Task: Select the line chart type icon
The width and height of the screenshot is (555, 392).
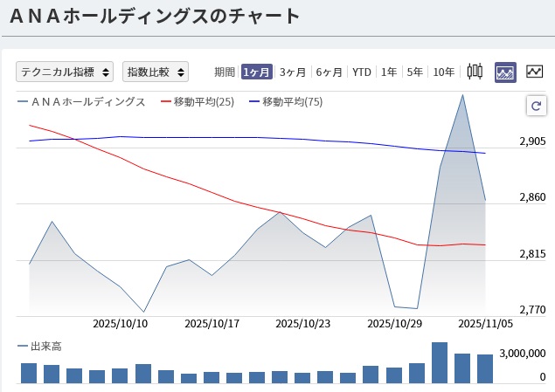Action: [x=534, y=72]
